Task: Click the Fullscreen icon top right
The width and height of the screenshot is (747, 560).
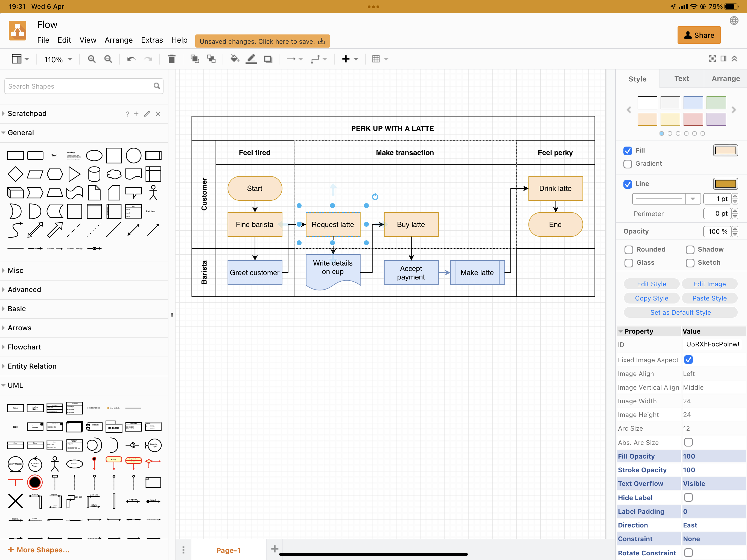Action: point(713,59)
